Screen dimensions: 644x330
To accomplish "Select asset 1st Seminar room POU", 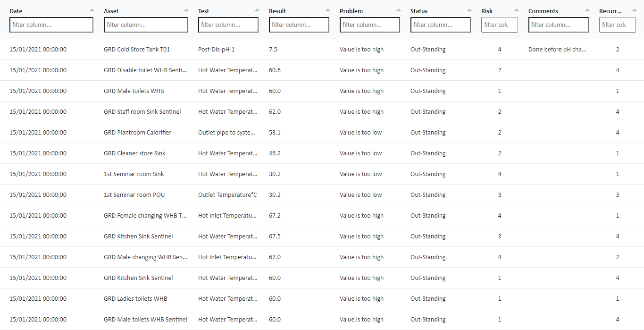I will point(134,195).
